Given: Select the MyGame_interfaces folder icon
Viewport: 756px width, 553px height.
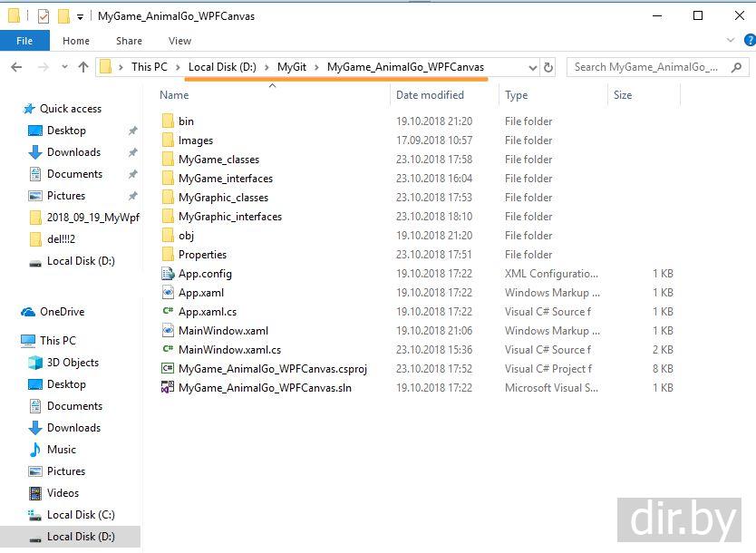Looking at the screenshot, I should (168, 179).
